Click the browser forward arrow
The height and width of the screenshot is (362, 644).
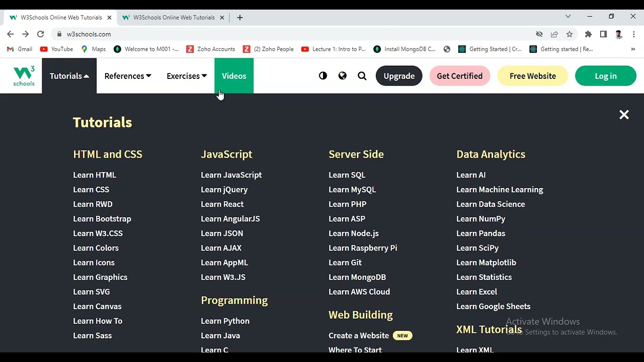[26, 34]
